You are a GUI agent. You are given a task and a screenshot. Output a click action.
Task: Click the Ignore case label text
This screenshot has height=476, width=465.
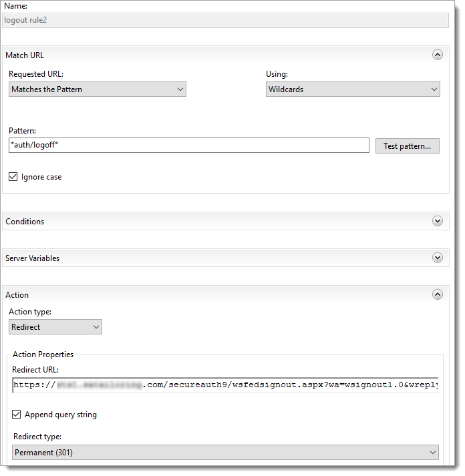pos(41,177)
